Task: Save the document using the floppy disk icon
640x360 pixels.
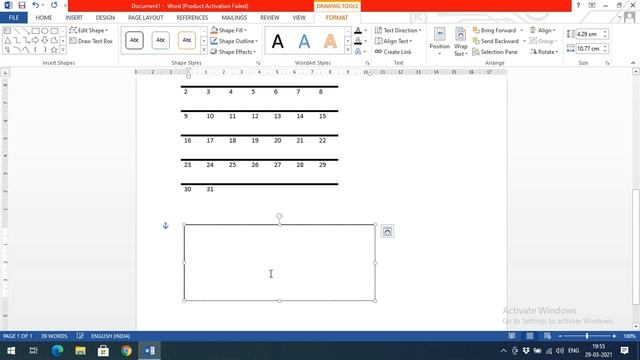Action: pos(22,5)
